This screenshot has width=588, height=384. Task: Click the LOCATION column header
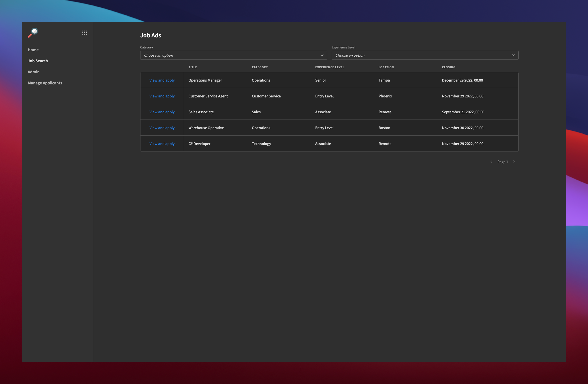coord(386,67)
